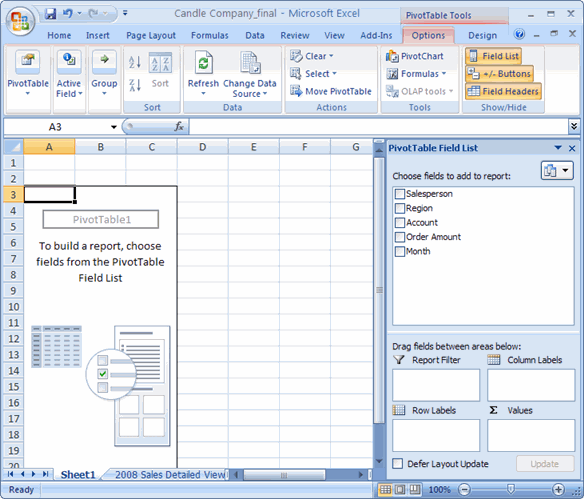
Task: Open Microsoft Excel Help icon
Action: tap(519, 34)
